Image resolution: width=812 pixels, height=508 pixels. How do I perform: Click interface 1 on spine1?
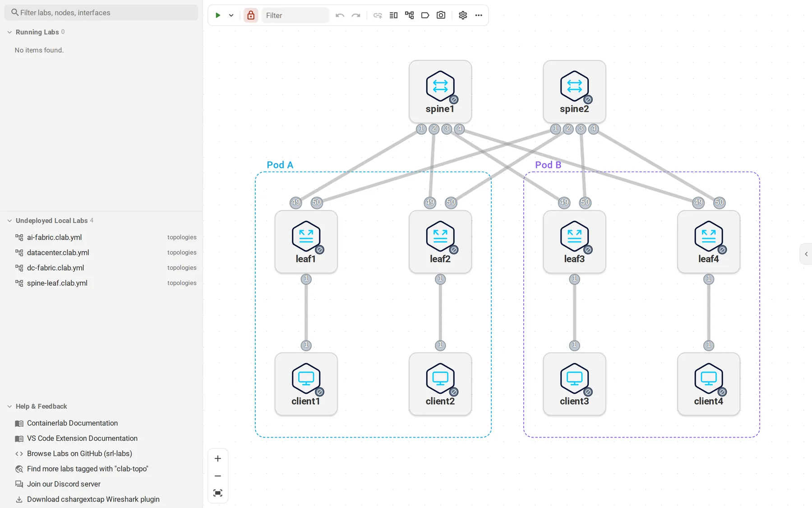pos(421,129)
